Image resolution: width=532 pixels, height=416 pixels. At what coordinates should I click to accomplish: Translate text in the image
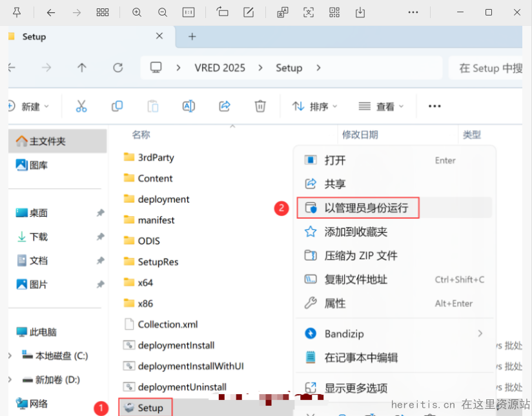pos(283,12)
